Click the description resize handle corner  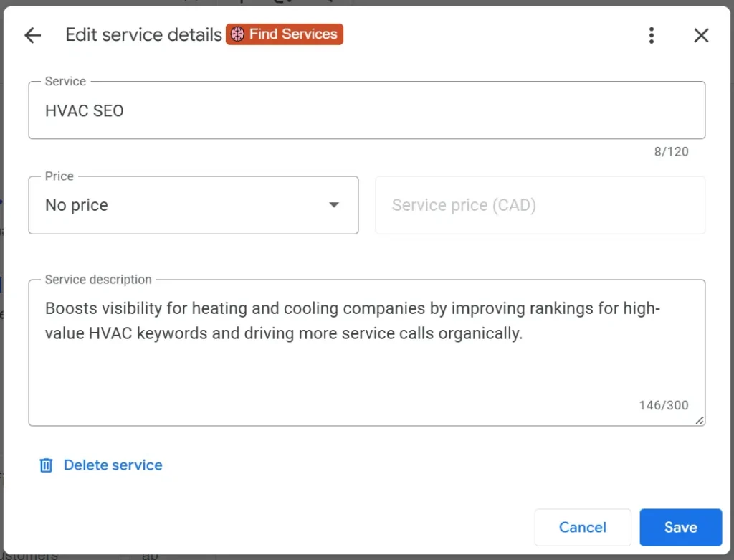(700, 420)
